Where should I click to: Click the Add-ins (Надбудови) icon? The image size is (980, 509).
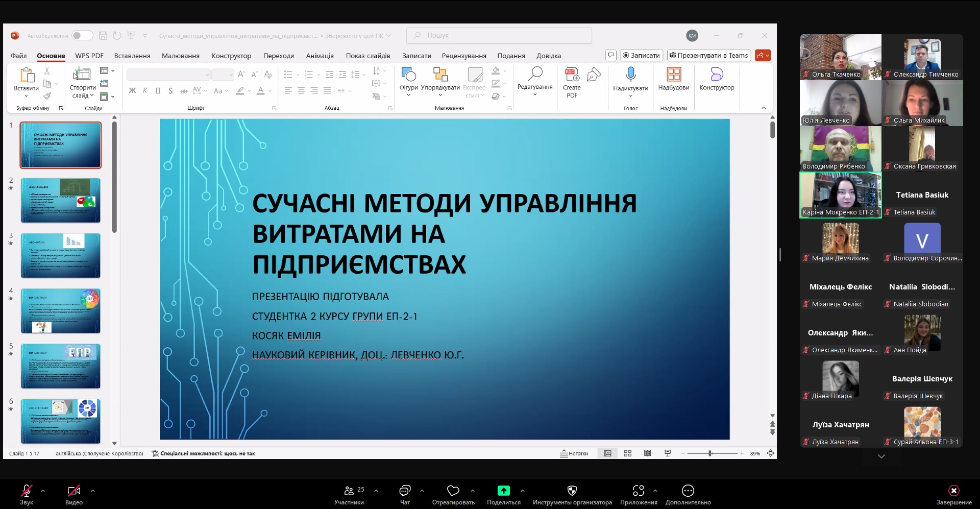click(x=673, y=76)
